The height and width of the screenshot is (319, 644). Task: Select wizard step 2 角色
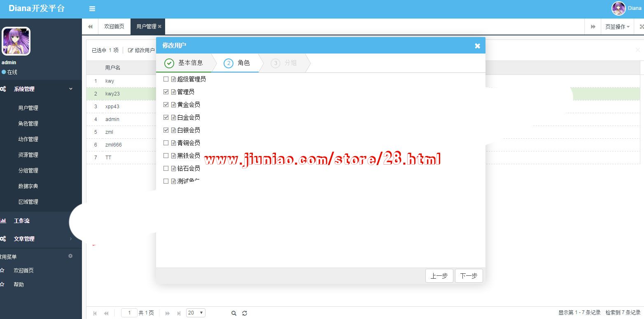[x=237, y=63]
